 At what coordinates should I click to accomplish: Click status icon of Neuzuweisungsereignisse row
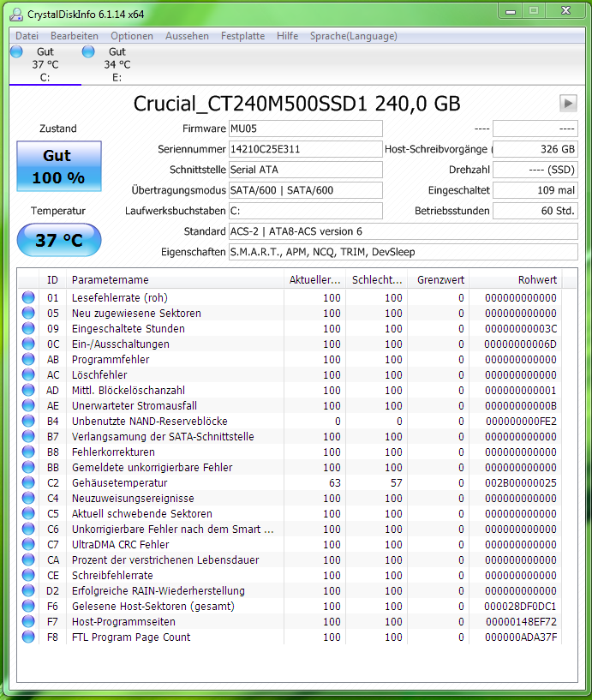28,498
